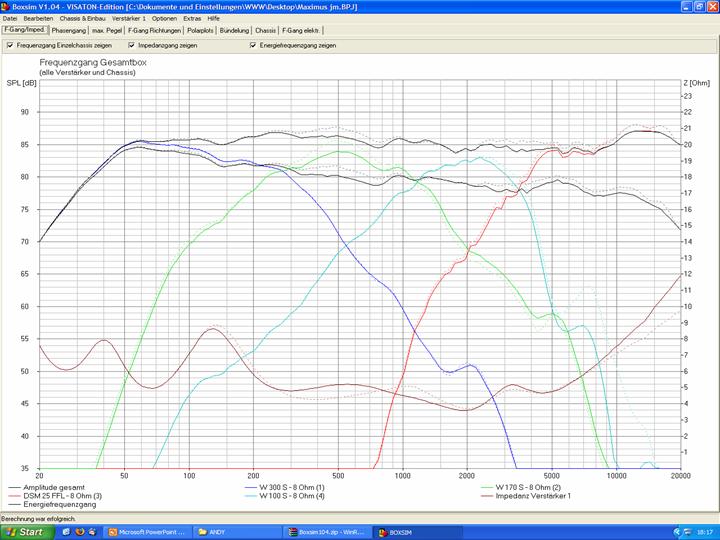Click the Windows Start button

[x=24, y=532]
